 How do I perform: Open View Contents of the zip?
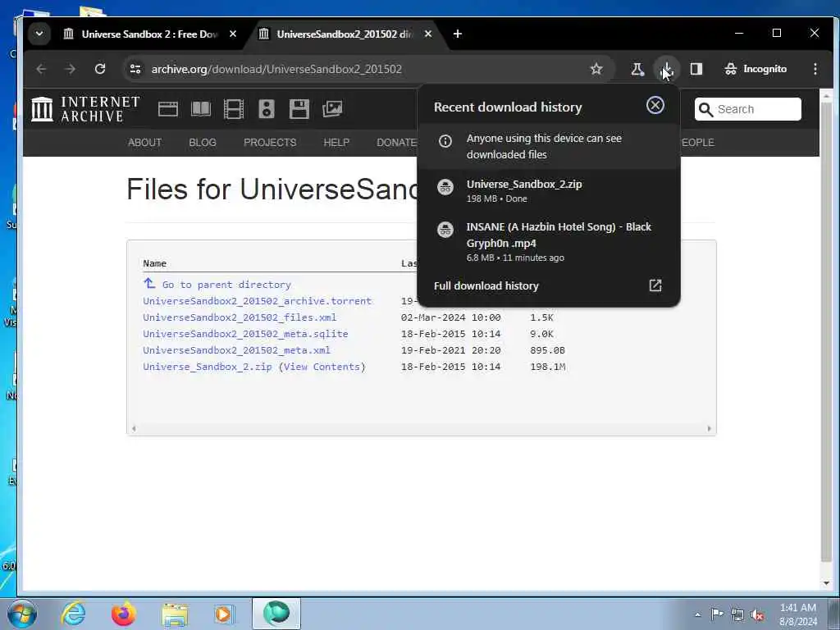pyautogui.click(x=322, y=367)
